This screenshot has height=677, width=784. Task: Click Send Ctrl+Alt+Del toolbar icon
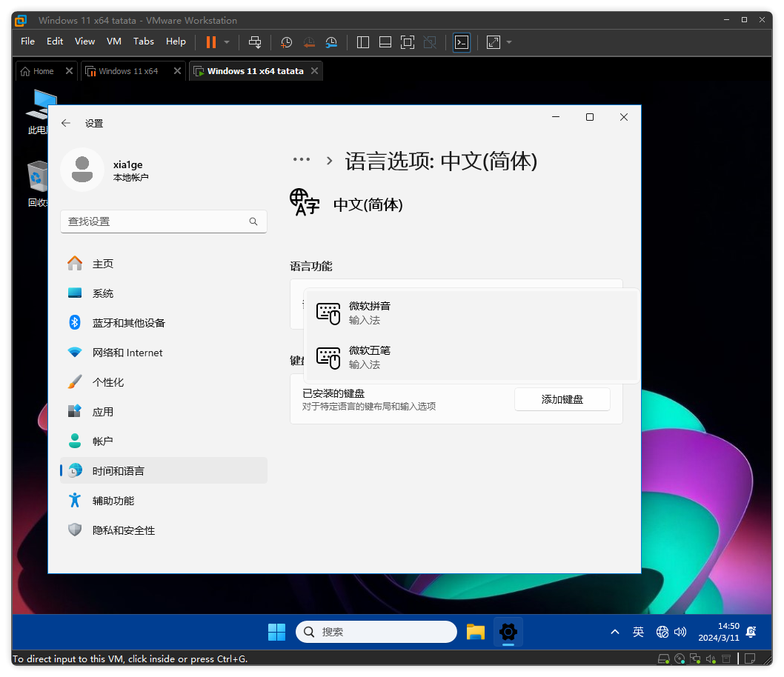point(255,42)
